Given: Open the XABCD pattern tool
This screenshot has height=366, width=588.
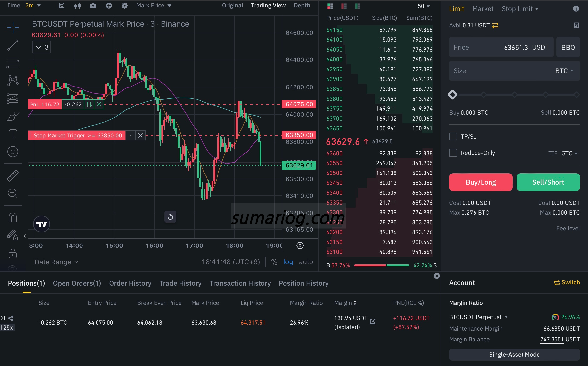Looking at the screenshot, I should 13,80.
